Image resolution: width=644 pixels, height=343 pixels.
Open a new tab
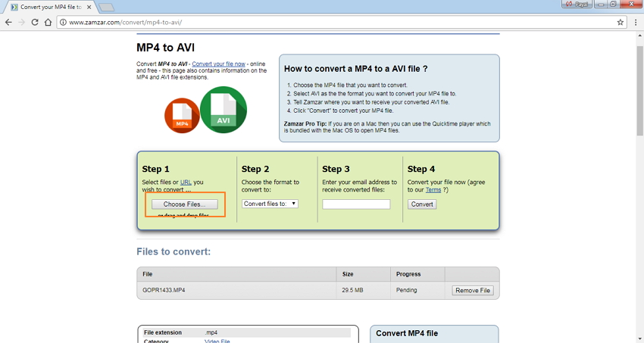tap(106, 7)
